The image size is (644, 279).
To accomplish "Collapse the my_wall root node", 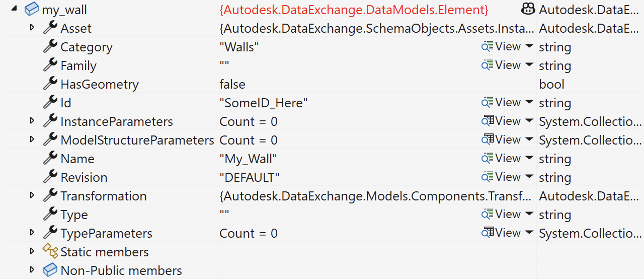I will click(x=14, y=9).
